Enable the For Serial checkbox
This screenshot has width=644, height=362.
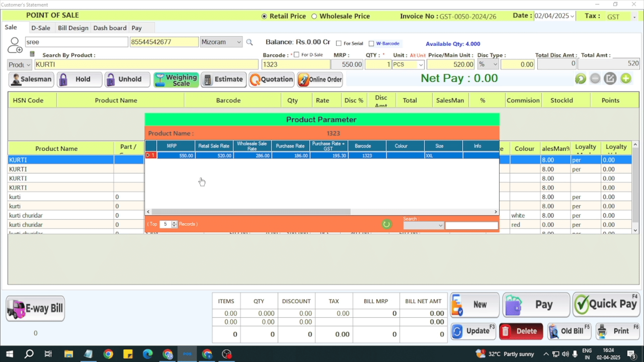[x=339, y=44]
